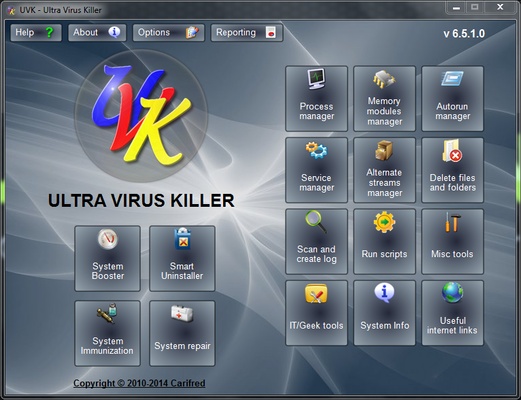This screenshot has height=400, width=521.
Task: Select Delete files and folders
Action: [452, 170]
